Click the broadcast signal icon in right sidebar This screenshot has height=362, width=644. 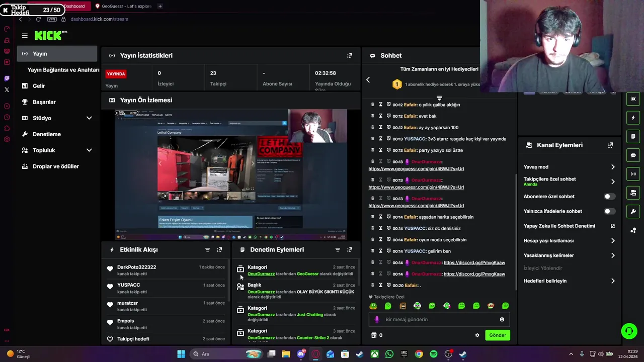633,174
